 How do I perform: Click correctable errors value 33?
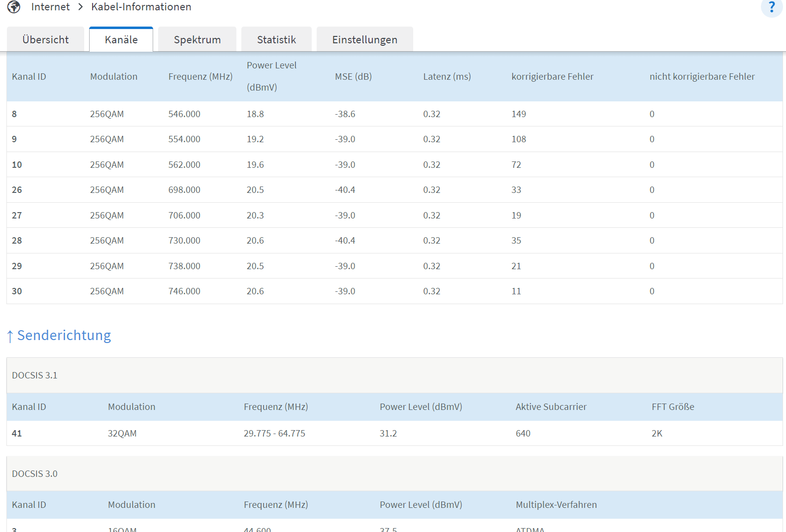(x=516, y=189)
